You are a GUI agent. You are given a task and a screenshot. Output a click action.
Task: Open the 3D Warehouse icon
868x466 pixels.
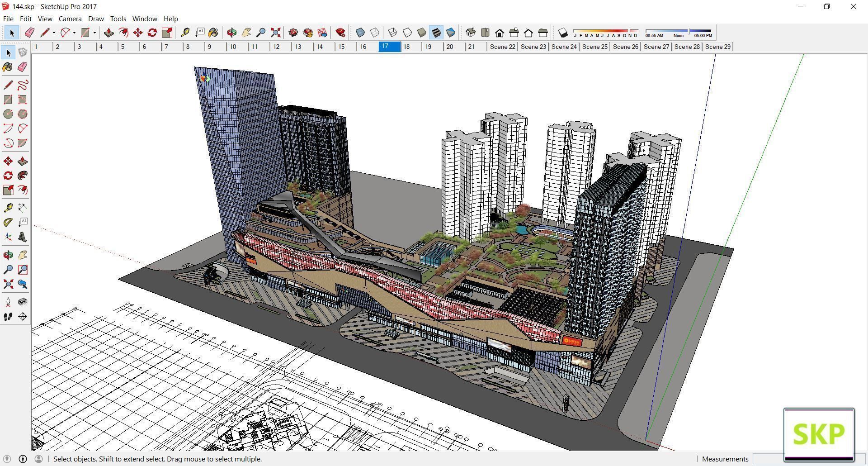(293, 33)
